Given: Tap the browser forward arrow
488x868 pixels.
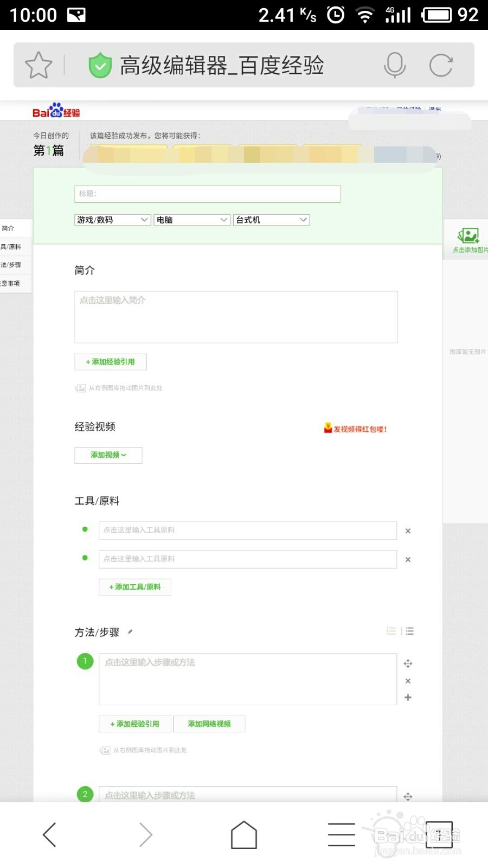Looking at the screenshot, I should pos(146,834).
